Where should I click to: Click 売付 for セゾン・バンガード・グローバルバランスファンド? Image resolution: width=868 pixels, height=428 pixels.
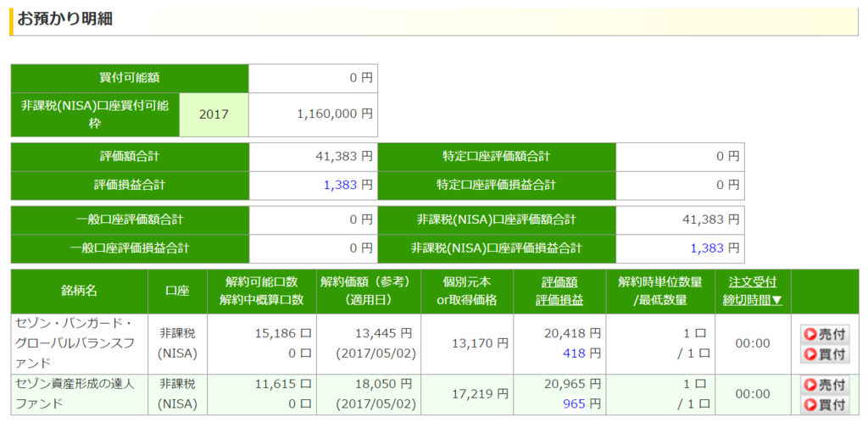pyautogui.click(x=824, y=334)
